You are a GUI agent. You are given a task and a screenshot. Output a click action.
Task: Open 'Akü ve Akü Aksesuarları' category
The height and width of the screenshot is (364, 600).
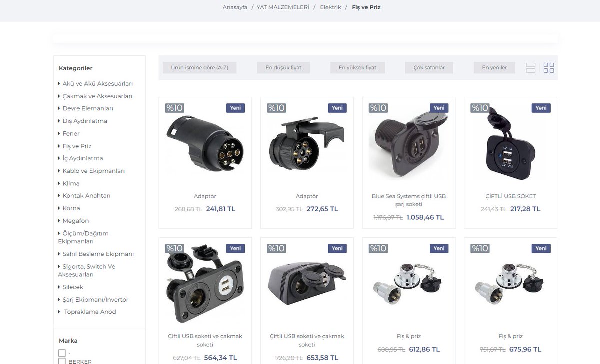[x=98, y=84]
